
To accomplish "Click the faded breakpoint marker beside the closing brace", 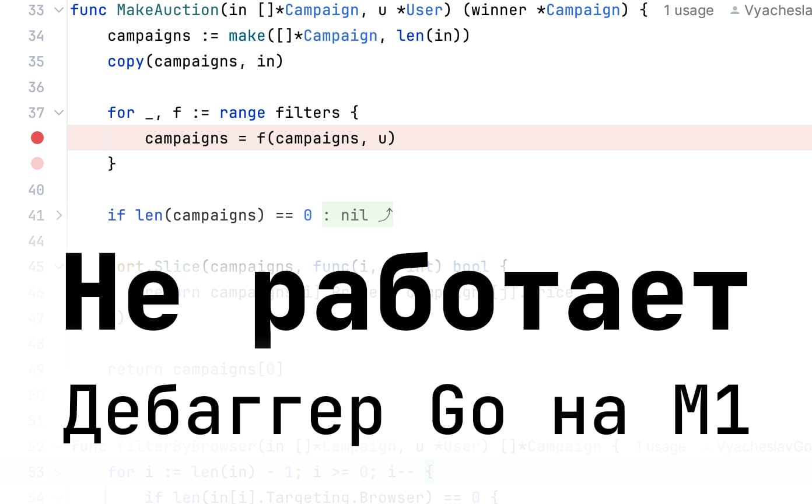I will coord(37,164).
